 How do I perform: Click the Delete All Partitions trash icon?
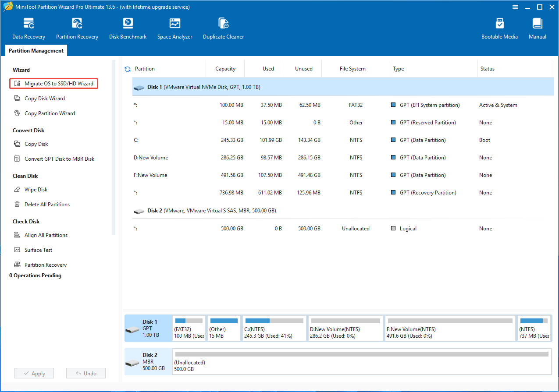pyautogui.click(x=17, y=204)
